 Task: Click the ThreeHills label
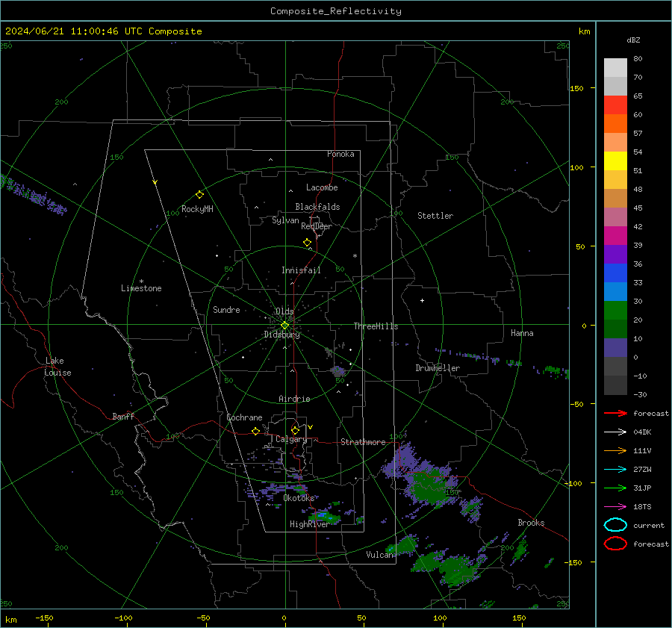[x=376, y=326]
